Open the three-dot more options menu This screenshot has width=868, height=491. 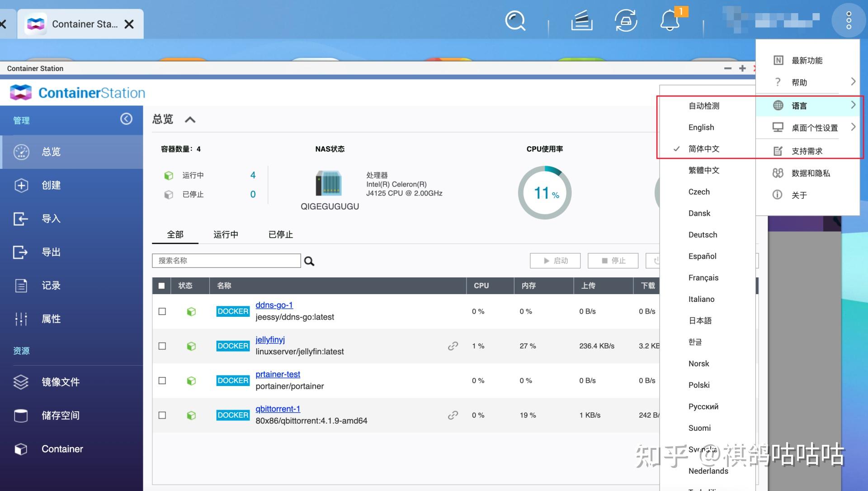849,21
